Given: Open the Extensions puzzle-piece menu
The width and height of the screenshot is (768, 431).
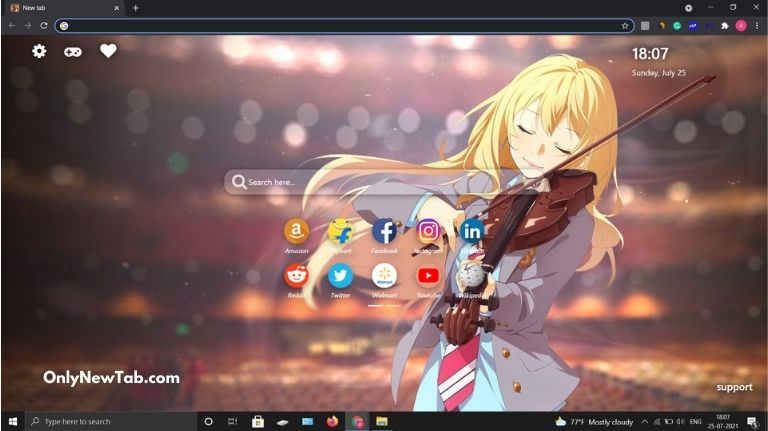Looking at the screenshot, I should tap(725, 25).
